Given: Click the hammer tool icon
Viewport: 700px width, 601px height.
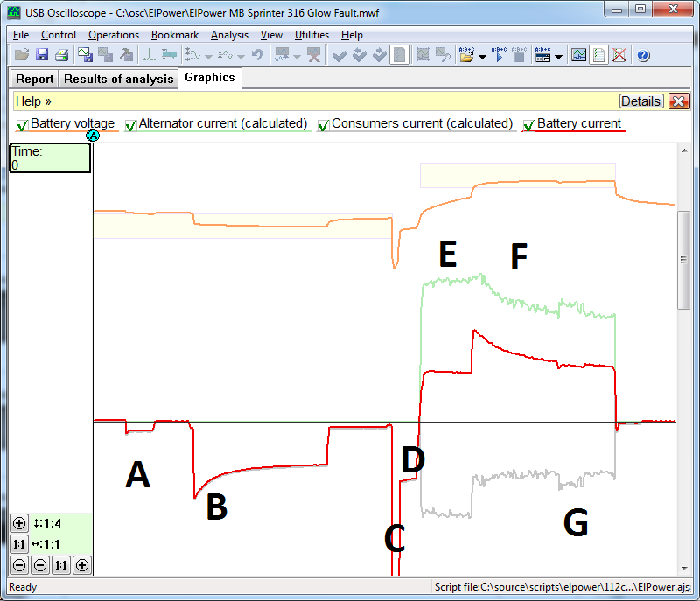Looking at the screenshot, I should click(127, 55).
